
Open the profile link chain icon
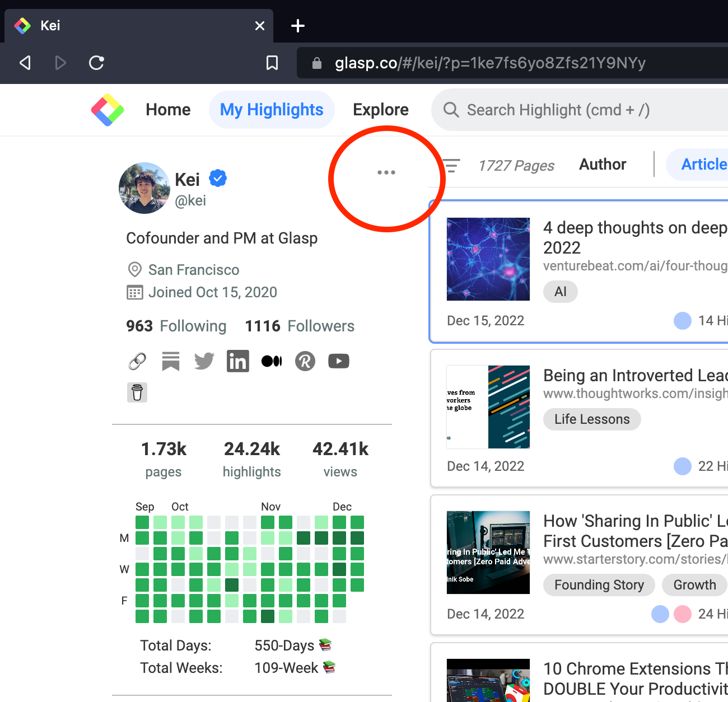tap(137, 361)
